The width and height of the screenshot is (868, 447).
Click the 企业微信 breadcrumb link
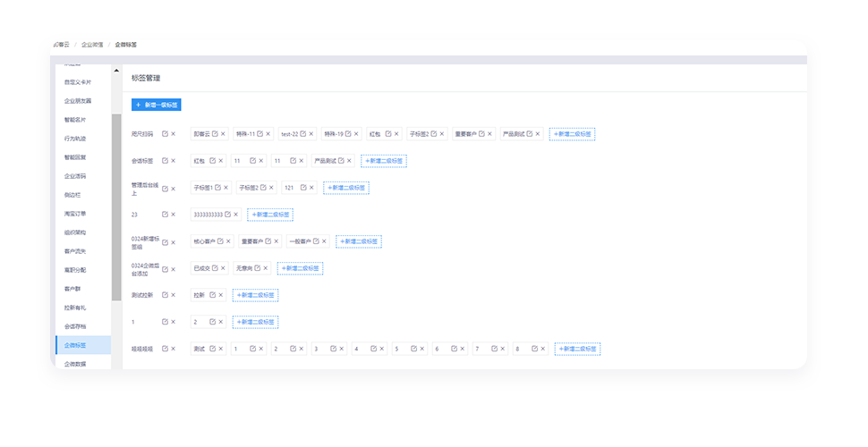pos(92,45)
